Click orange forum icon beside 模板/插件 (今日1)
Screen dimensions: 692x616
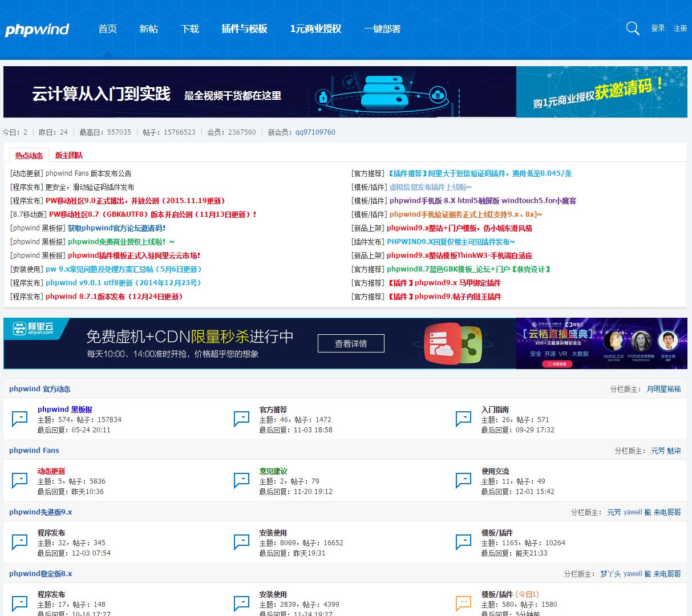464,604
